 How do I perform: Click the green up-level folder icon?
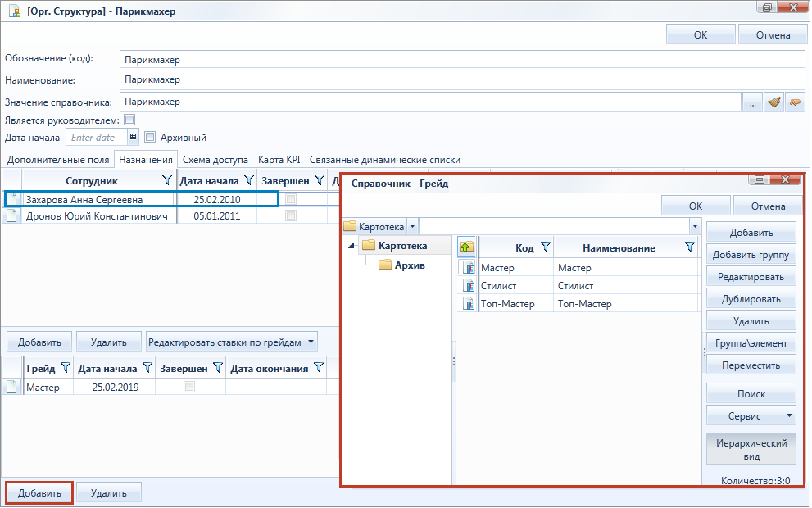pyautogui.click(x=466, y=247)
